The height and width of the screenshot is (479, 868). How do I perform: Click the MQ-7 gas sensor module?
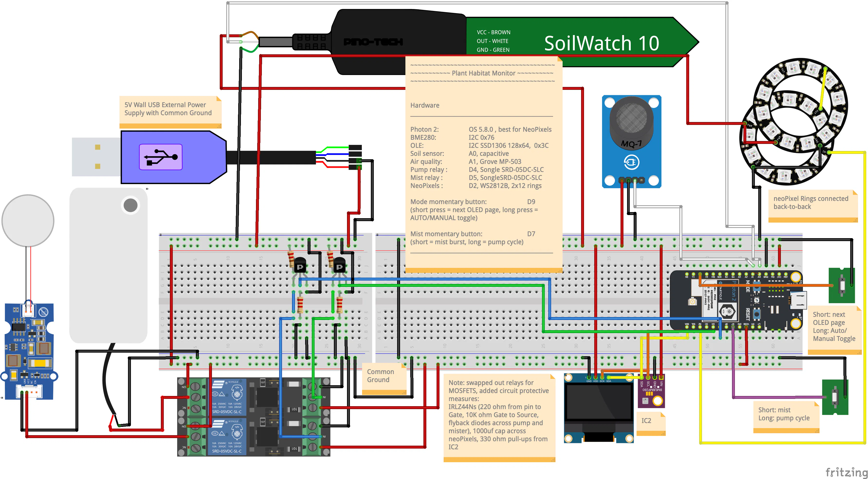click(631, 141)
